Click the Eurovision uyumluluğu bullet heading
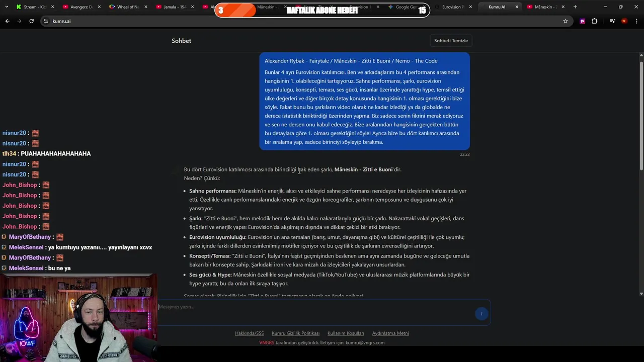644x362 pixels. pos(218,237)
